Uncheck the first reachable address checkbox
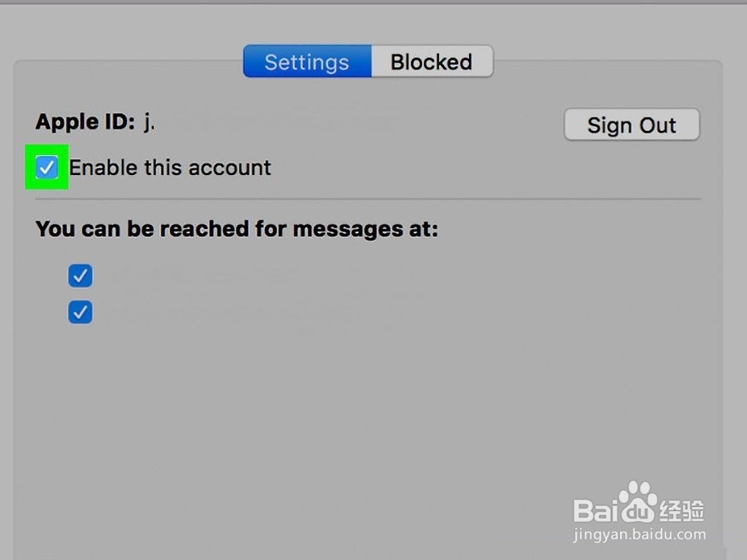Screen dimensions: 747x560 pyautogui.click(x=80, y=275)
